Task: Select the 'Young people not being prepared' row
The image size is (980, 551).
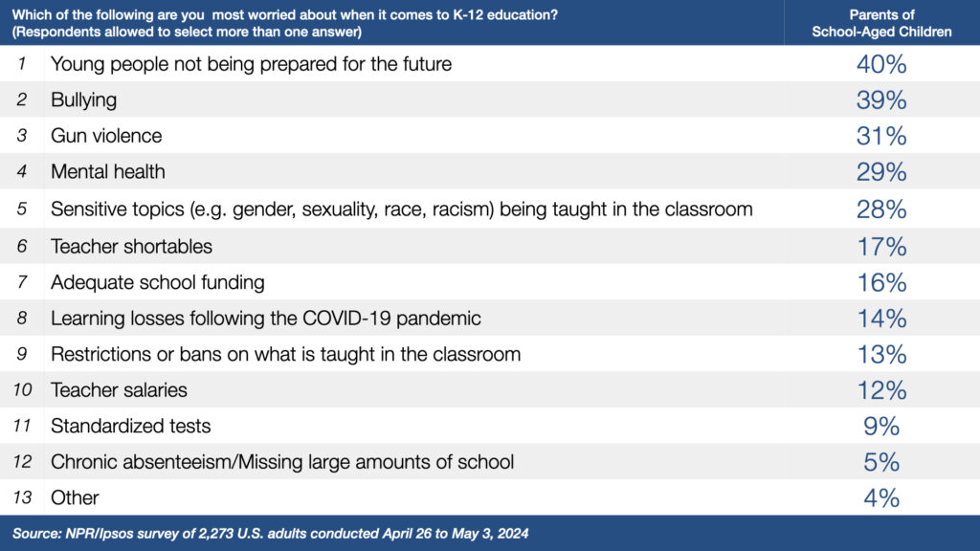Action: tap(490, 63)
